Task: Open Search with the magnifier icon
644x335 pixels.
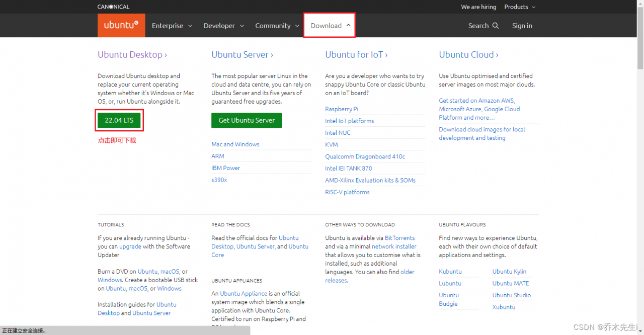Action: click(x=484, y=26)
